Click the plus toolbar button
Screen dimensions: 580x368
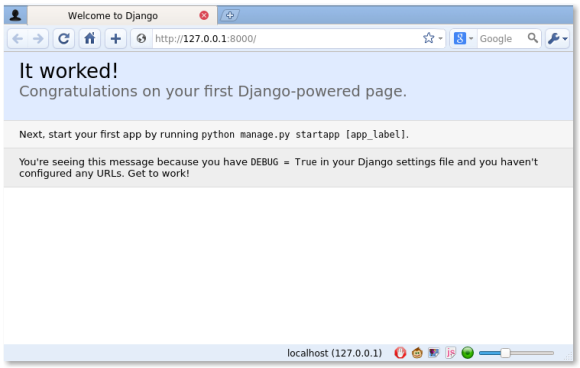[115, 38]
